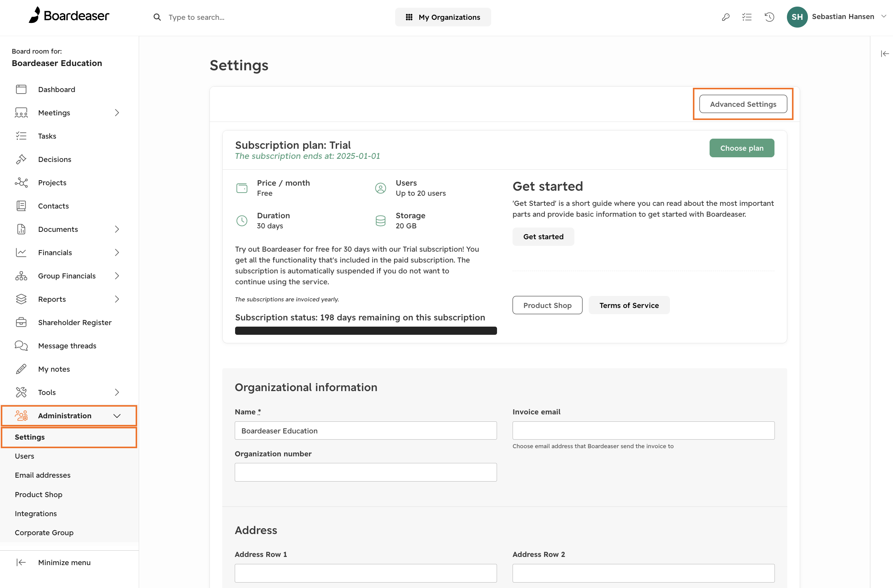Click the My notes sidebar label
893x588 pixels.
[54, 369]
